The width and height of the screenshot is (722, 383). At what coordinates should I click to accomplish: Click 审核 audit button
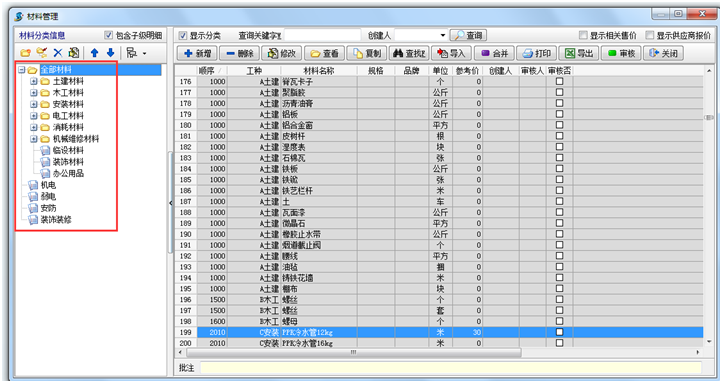click(621, 53)
